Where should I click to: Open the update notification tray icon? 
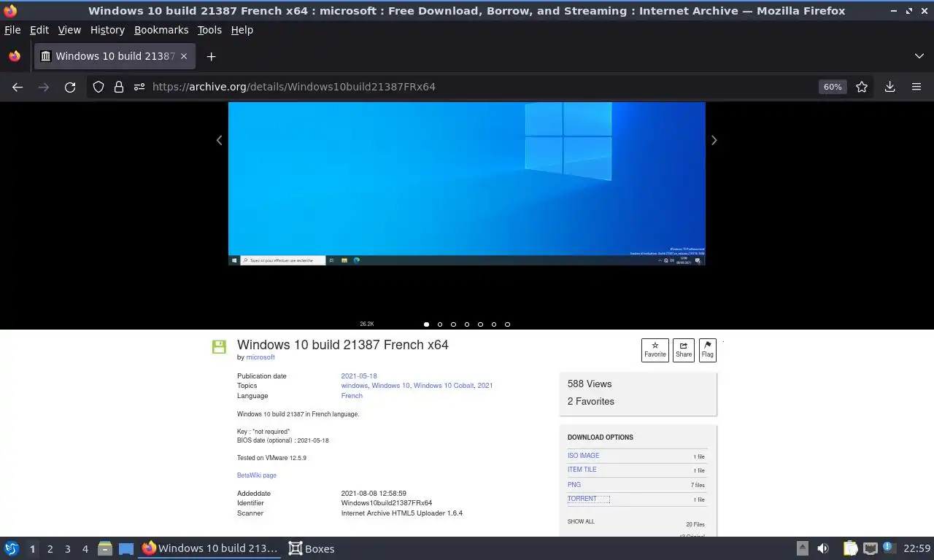click(x=889, y=548)
